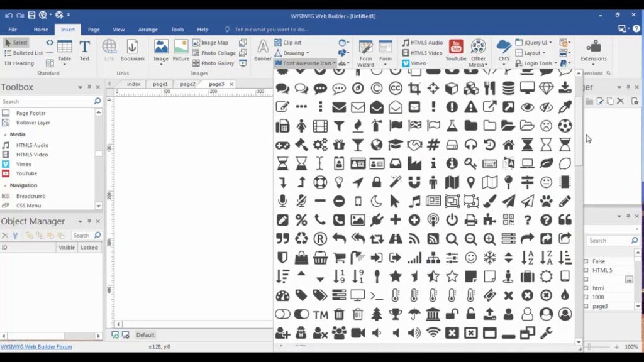Collapse the Navigation group in Toolbox
Image resolution: width=644 pixels, height=362 pixels.
tap(5, 185)
